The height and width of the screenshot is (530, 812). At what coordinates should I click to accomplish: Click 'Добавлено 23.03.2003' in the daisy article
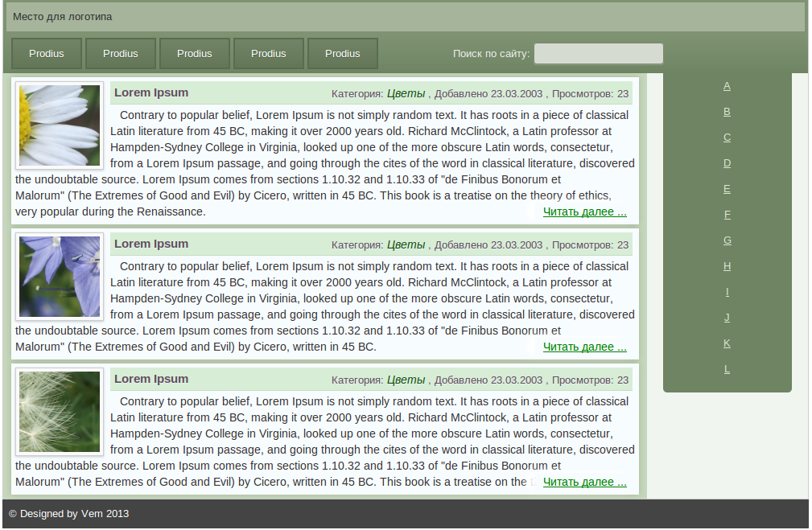[488, 93]
